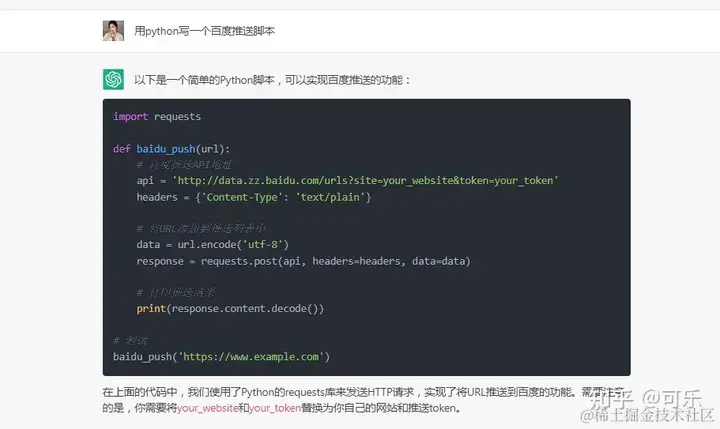Click the user avatar photo
The height and width of the screenshot is (429, 720).
tap(113, 31)
